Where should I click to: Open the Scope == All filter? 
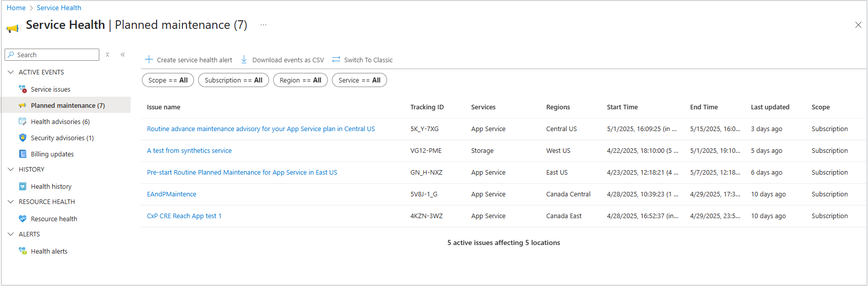pyautogui.click(x=168, y=80)
